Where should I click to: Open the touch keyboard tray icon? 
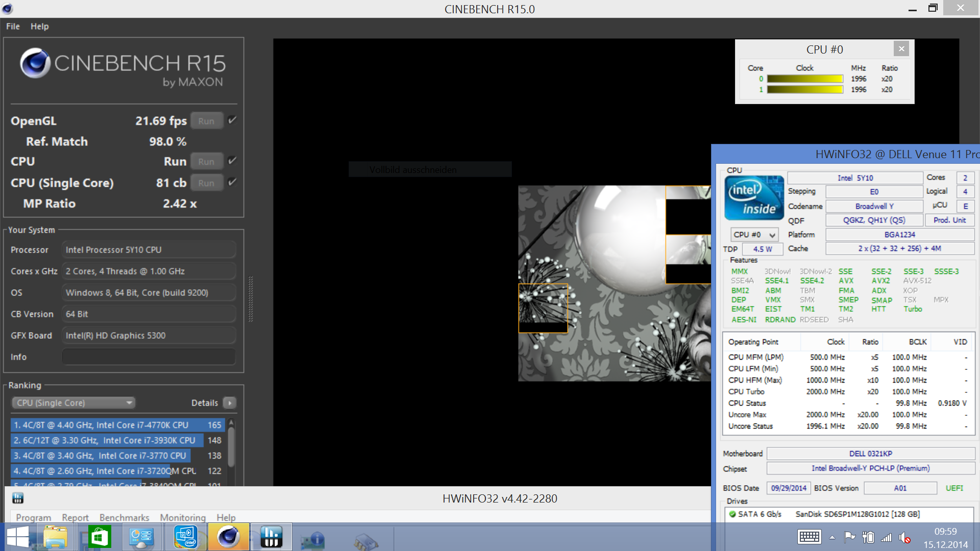pos(809,537)
